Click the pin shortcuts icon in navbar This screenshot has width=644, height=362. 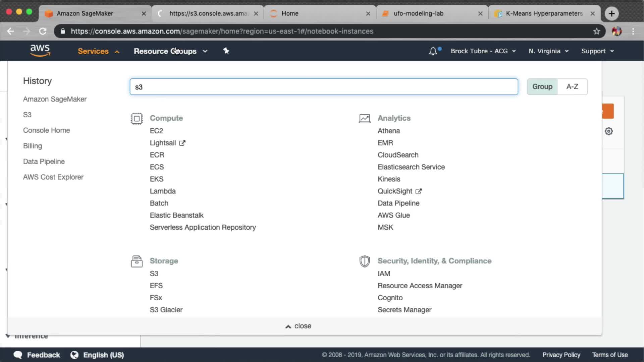click(x=226, y=51)
